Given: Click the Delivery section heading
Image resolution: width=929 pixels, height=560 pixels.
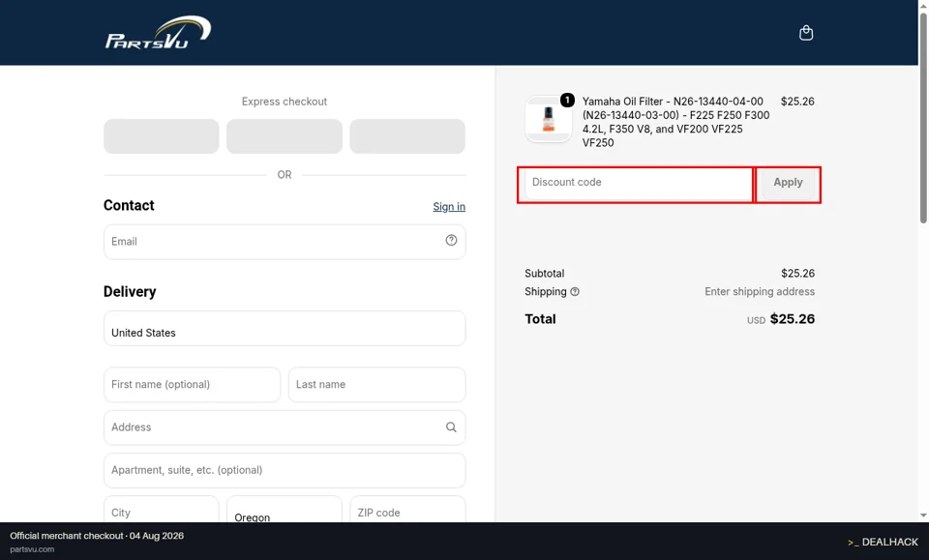Looking at the screenshot, I should point(130,292).
